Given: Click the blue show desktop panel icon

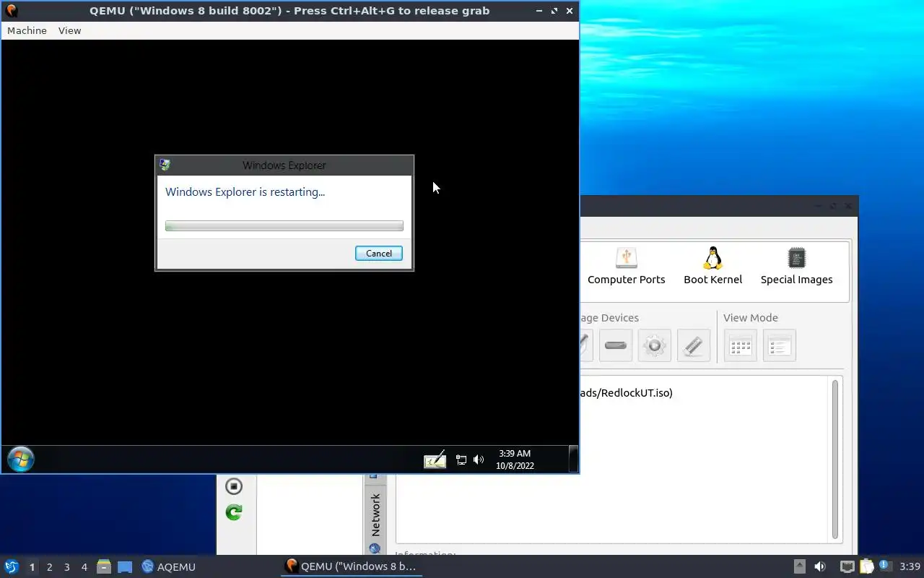Looking at the screenshot, I should coord(125,566).
